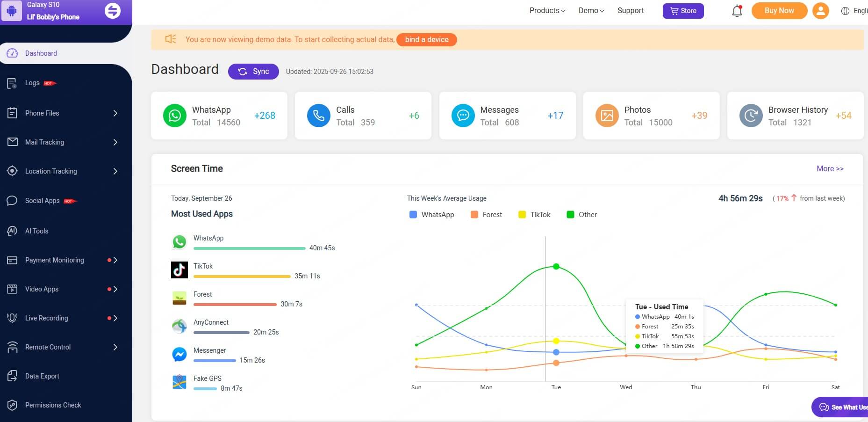Screen dimensions: 868x422
Task: Click the Photos card image icon
Action: tap(607, 116)
